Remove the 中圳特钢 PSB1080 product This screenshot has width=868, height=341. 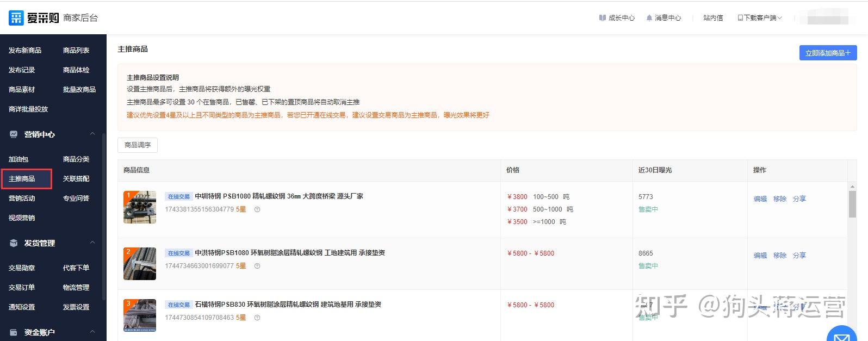[x=780, y=199]
